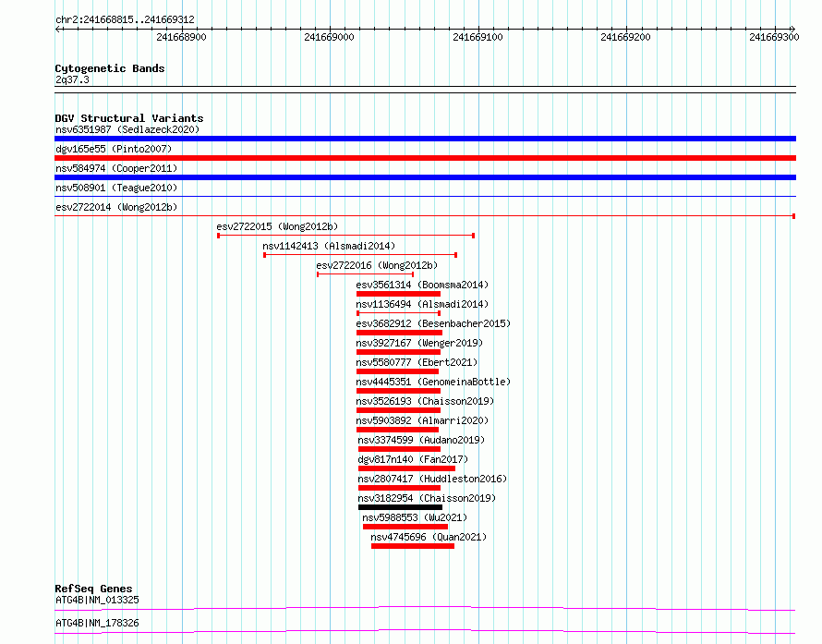Click the DGV Structural Variants track title

129,118
